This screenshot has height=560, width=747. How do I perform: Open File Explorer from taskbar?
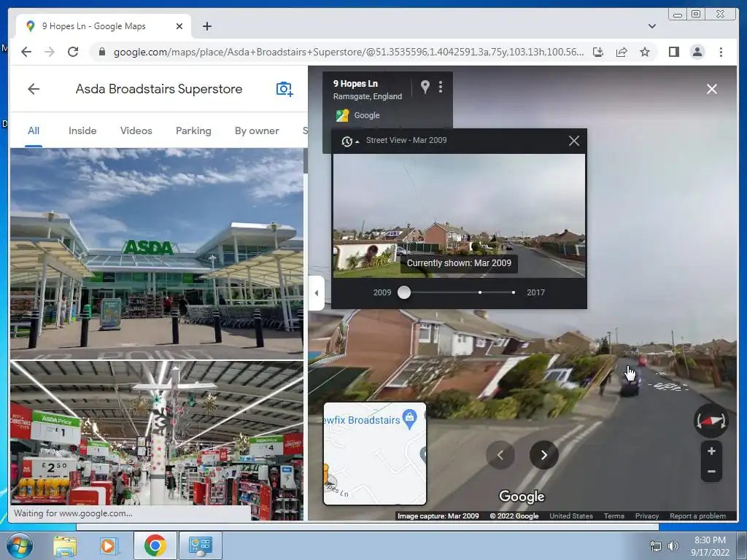(x=65, y=545)
